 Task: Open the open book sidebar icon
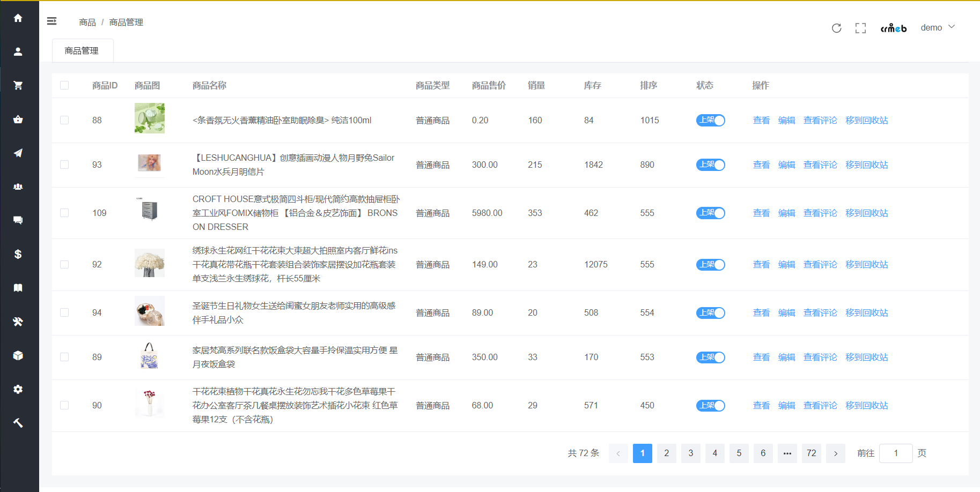point(18,288)
